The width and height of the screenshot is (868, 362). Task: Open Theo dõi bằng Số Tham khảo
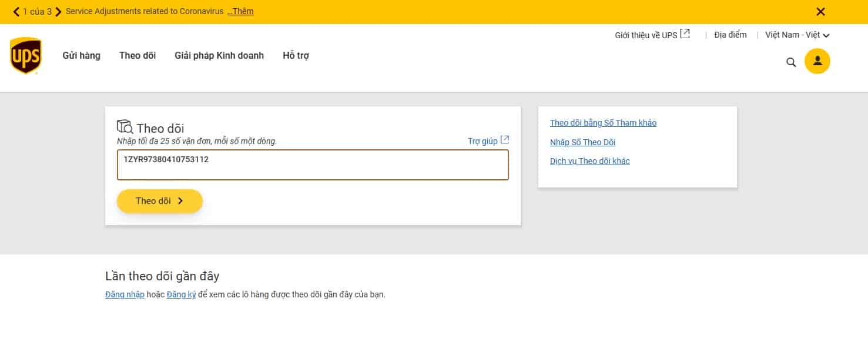click(603, 123)
